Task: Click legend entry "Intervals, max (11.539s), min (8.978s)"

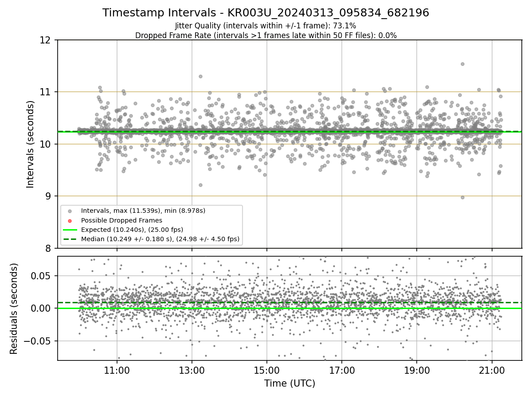Action: click(143, 211)
